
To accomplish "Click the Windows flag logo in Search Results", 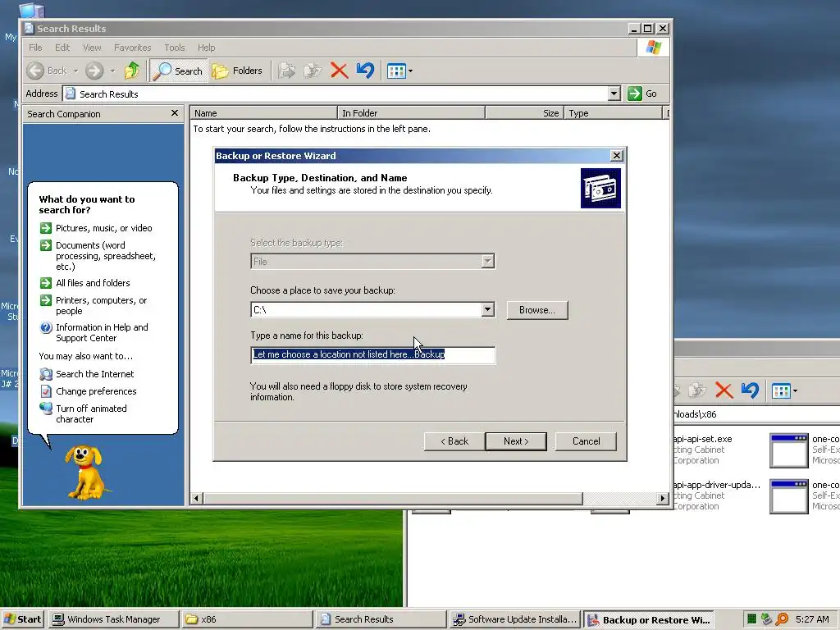I will [x=653, y=48].
